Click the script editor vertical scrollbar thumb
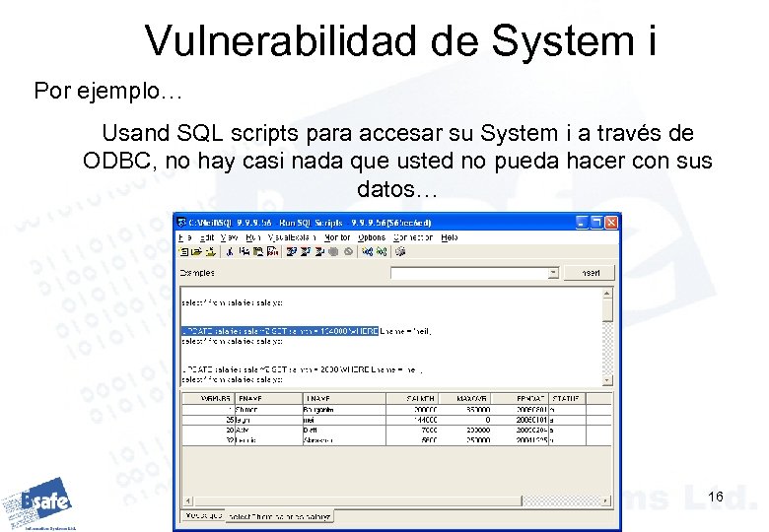This screenshot has height=532, width=769. pos(607,310)
